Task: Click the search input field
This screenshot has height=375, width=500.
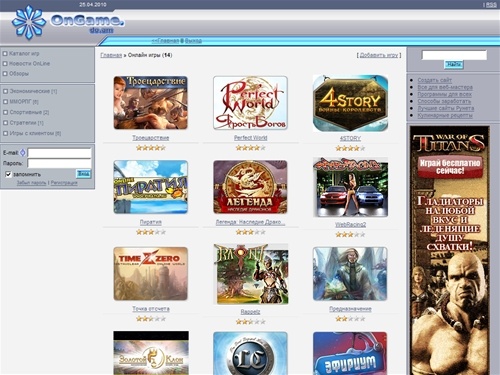Action: (x=454, y=55)
